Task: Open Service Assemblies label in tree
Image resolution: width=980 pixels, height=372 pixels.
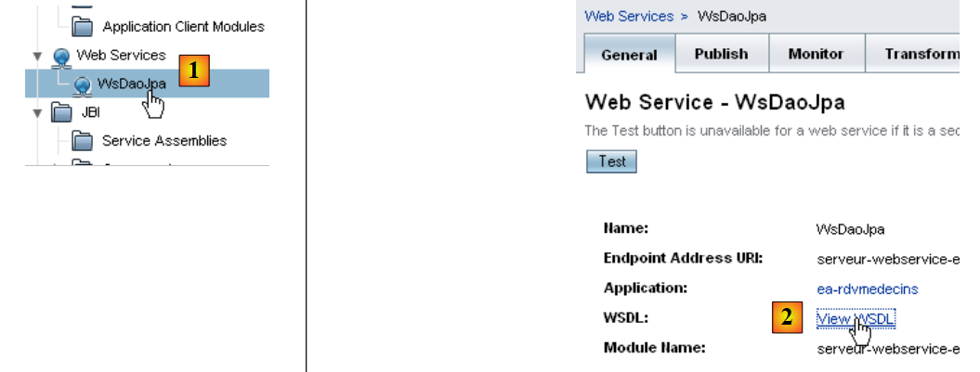Action: pos(164,141)
